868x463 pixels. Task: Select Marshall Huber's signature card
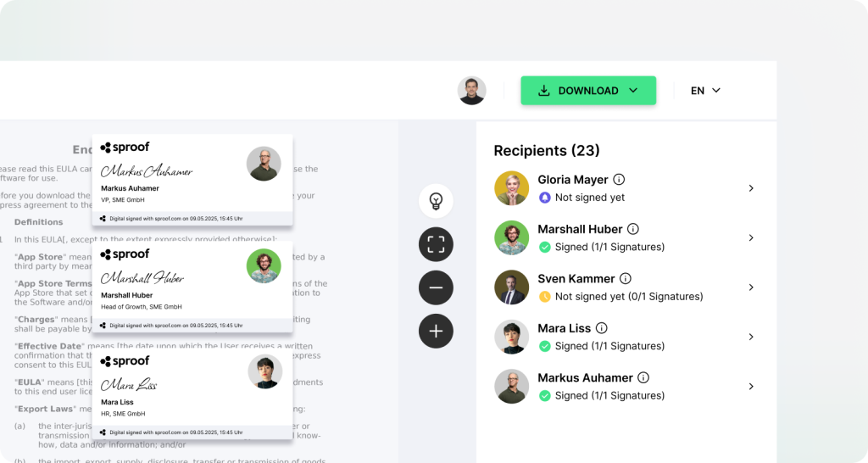(192, 287)
